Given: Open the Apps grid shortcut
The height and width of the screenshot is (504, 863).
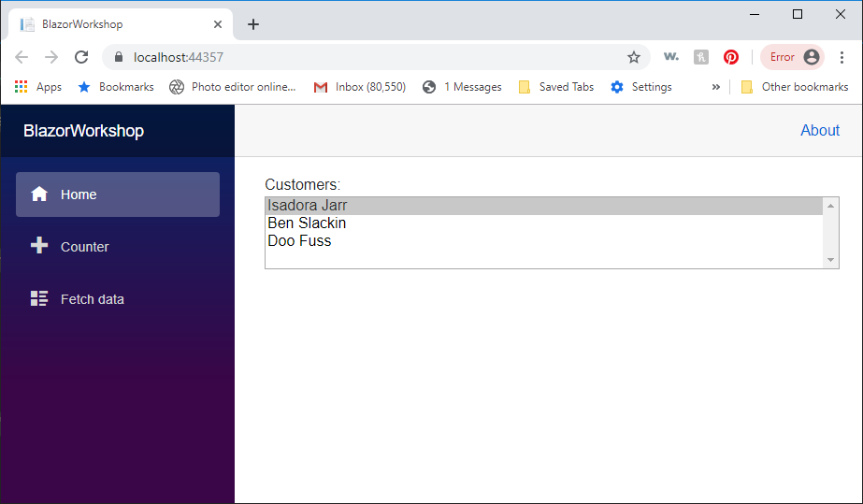Looking at the screenshot, I should tap(38, 87).
